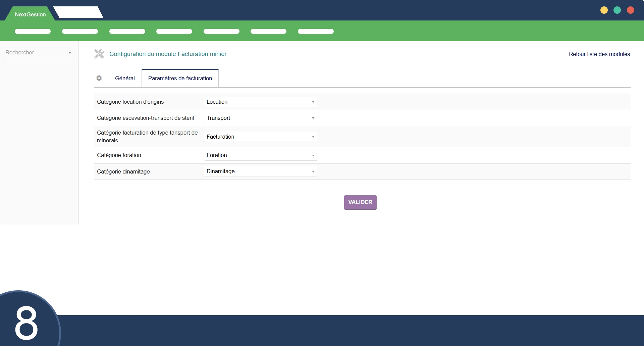Viewport: 644px width, 346px height.
Task: Click the wrench and screwdriver configuration icon
Action: [x=99, y=54]
